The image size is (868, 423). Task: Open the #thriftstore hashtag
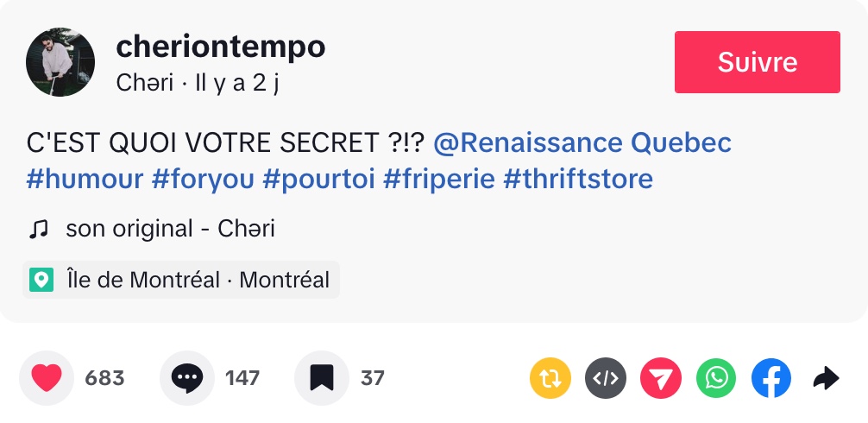pyautogui.click(x=577, y=180)
